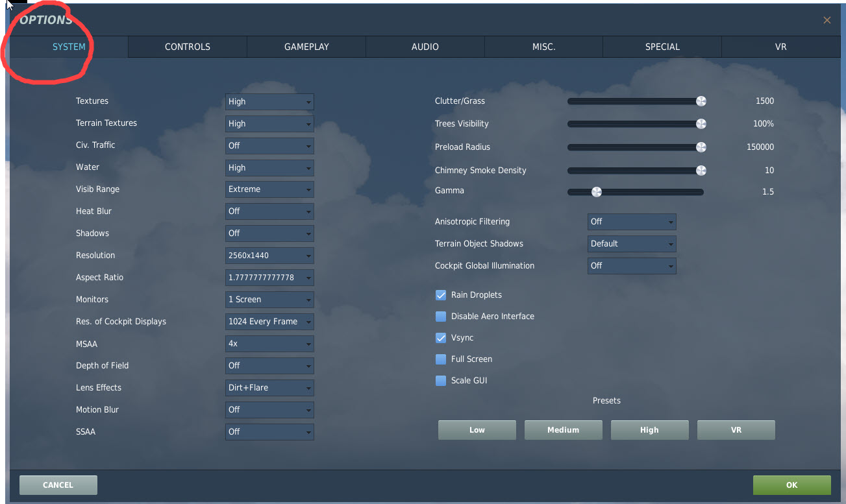Open the Heat Blur dropdown

(x=269, y=211)
